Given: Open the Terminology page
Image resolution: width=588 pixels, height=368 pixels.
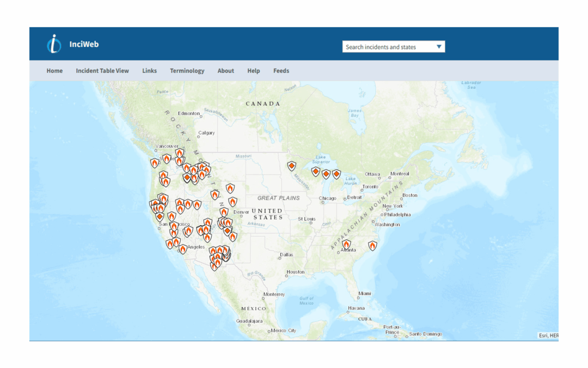Looking at the screenshot, I should click(x=187, y=71).
